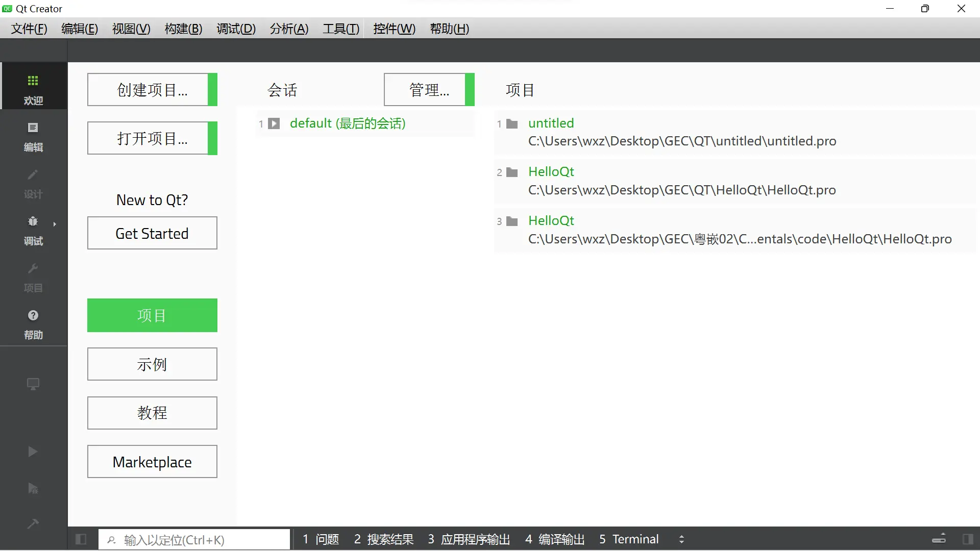
Task: Click the path C:\Users\wxz\Desktop\GEC\QT\untitled\untitled.pro
Action: 682,141
